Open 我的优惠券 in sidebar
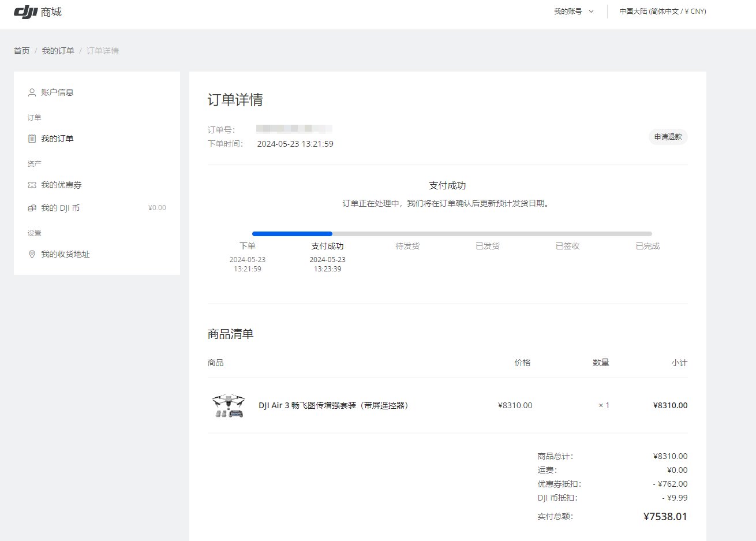756x541 pixels. [61, 185]
